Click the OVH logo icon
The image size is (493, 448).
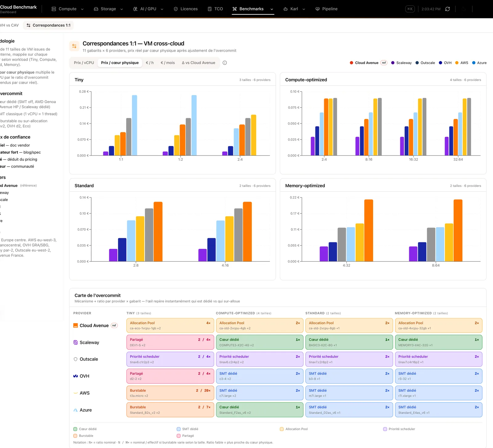(75, 376)
